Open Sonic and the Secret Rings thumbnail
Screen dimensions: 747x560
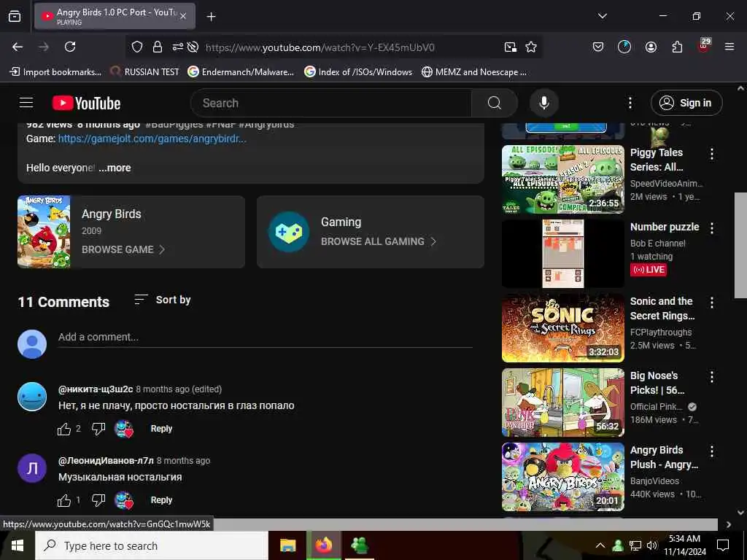coord(562,327)
